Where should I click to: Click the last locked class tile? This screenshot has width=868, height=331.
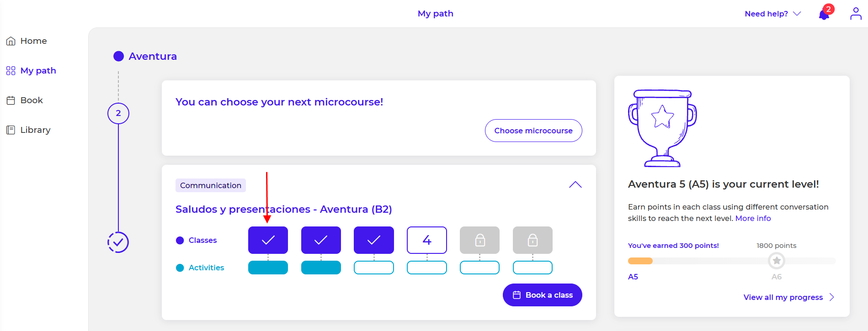point(533,240)
